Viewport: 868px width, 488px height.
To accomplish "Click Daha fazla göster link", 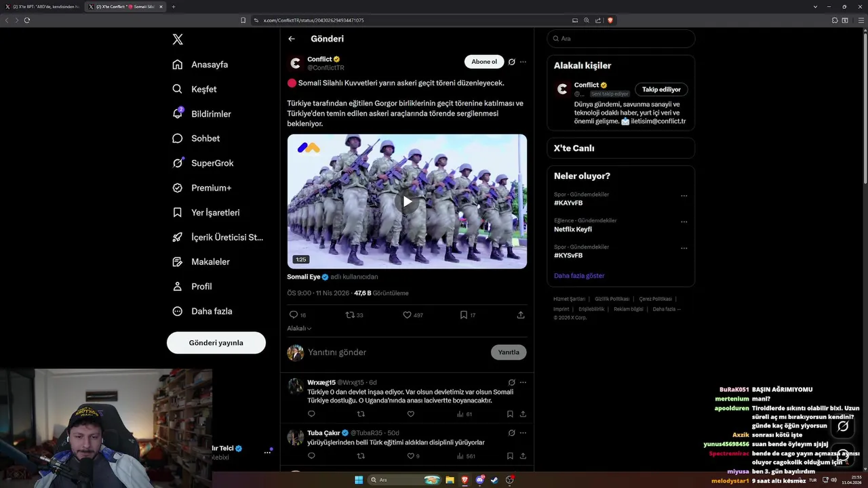I will 579,276.
